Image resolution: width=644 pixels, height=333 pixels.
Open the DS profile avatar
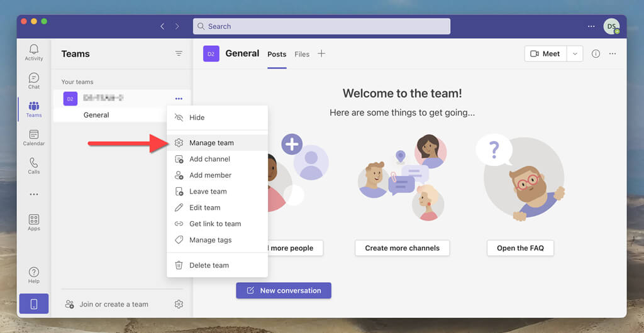pos(611,26)
